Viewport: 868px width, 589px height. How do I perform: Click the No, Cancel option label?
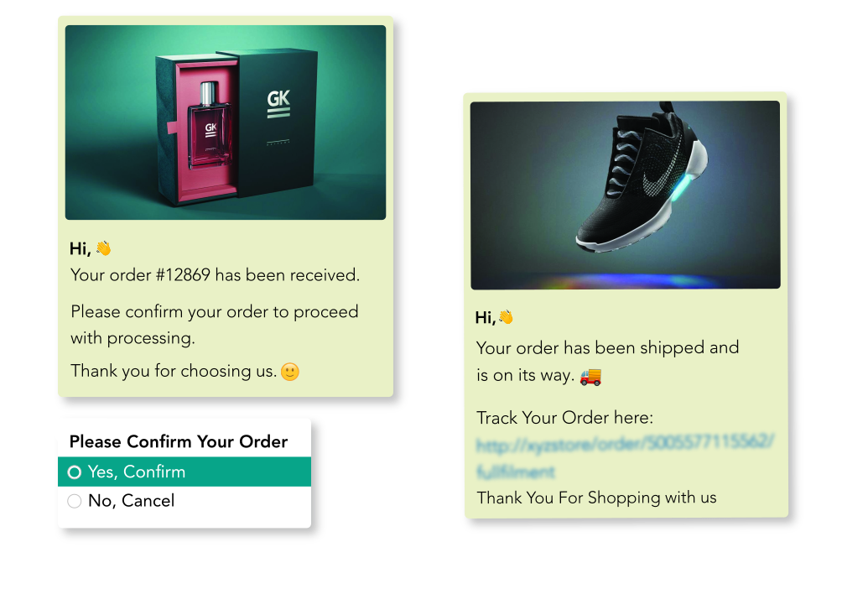[131, 501]
